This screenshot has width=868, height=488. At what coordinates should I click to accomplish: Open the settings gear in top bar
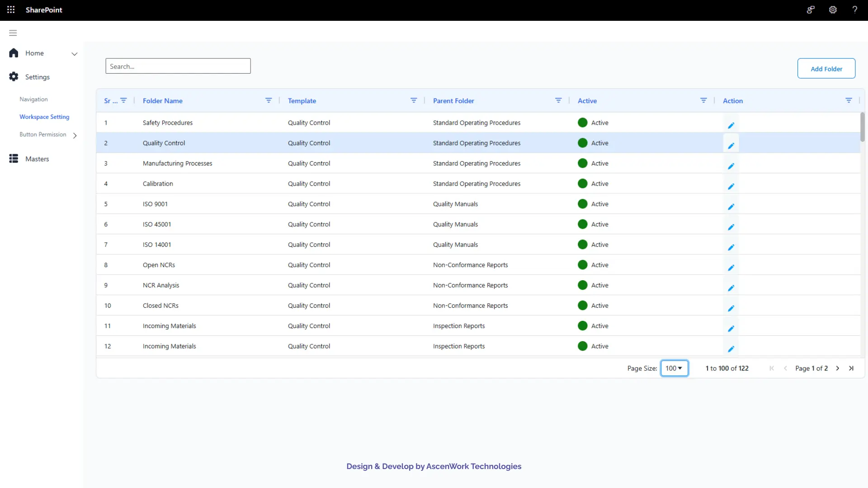(833, 9)
